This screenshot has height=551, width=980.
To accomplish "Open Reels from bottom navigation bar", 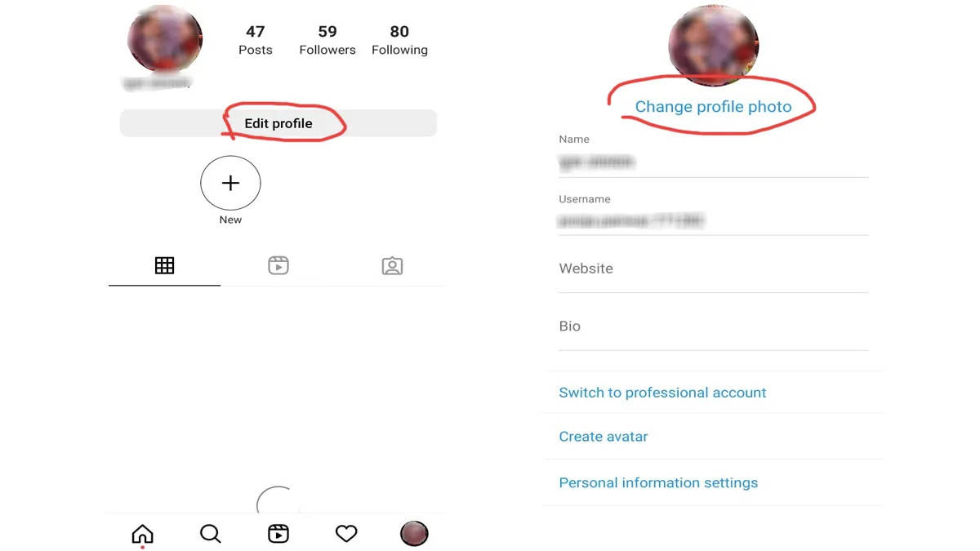I will pos(278,534).
